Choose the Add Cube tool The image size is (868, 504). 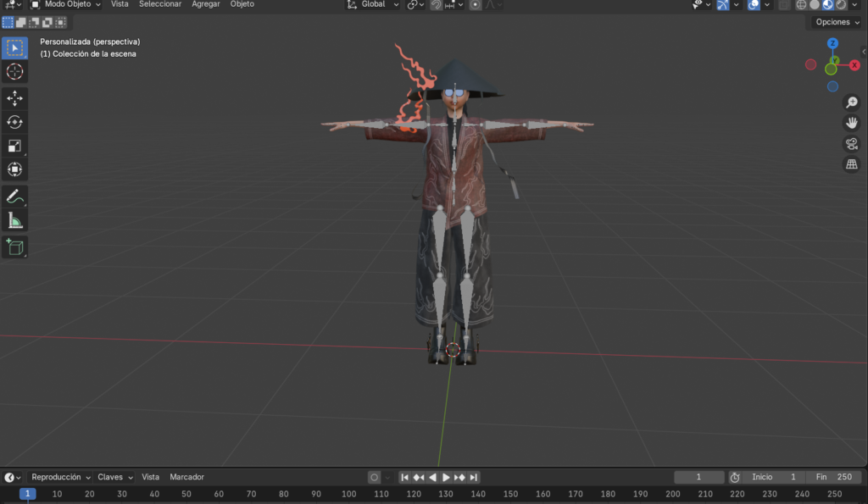14,246
